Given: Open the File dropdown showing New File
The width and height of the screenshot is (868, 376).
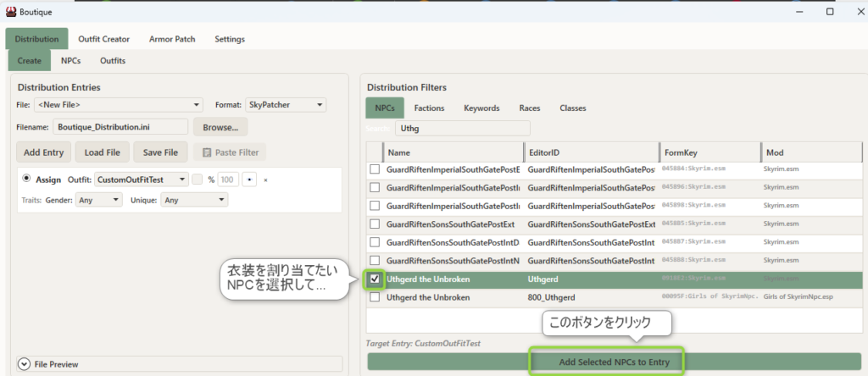Looking at the screenshot, I should [x=119, y=105].
